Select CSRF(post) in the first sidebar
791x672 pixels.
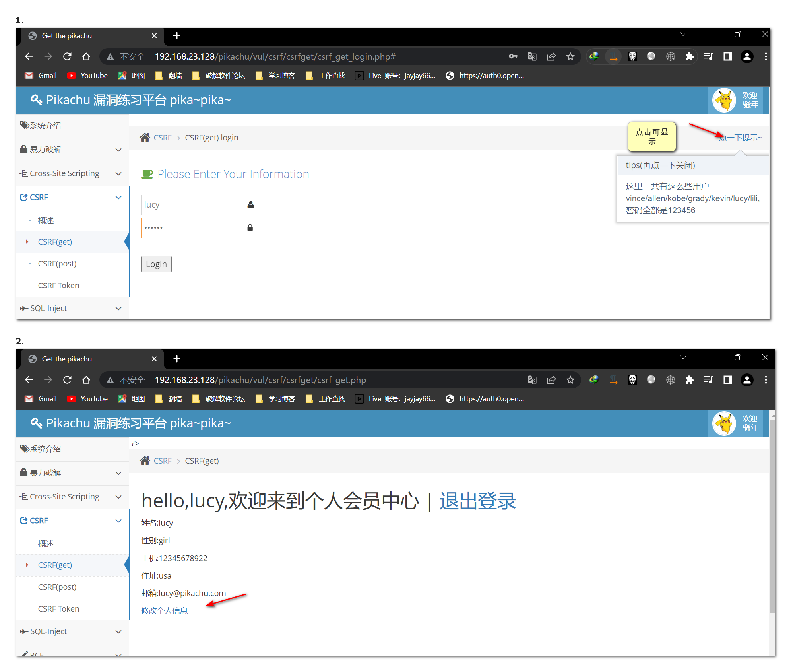57,264
